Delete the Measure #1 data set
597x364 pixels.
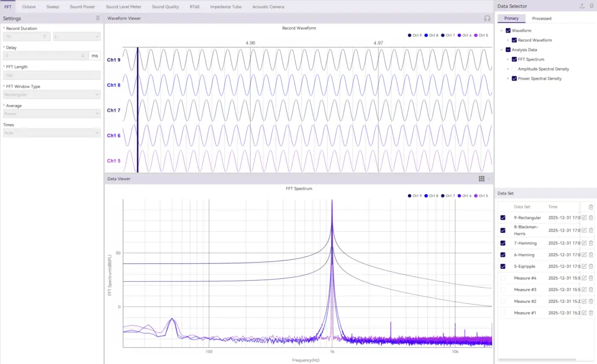click(x=591, y=313)
